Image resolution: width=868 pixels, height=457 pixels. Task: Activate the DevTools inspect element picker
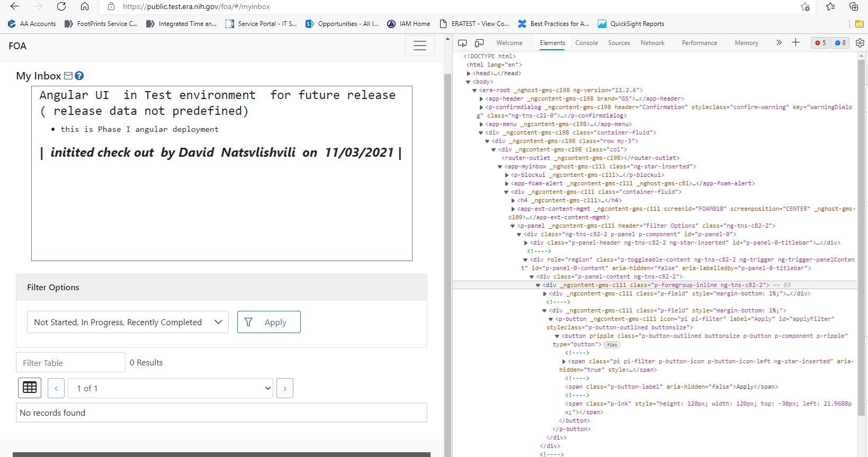(462, 43)
